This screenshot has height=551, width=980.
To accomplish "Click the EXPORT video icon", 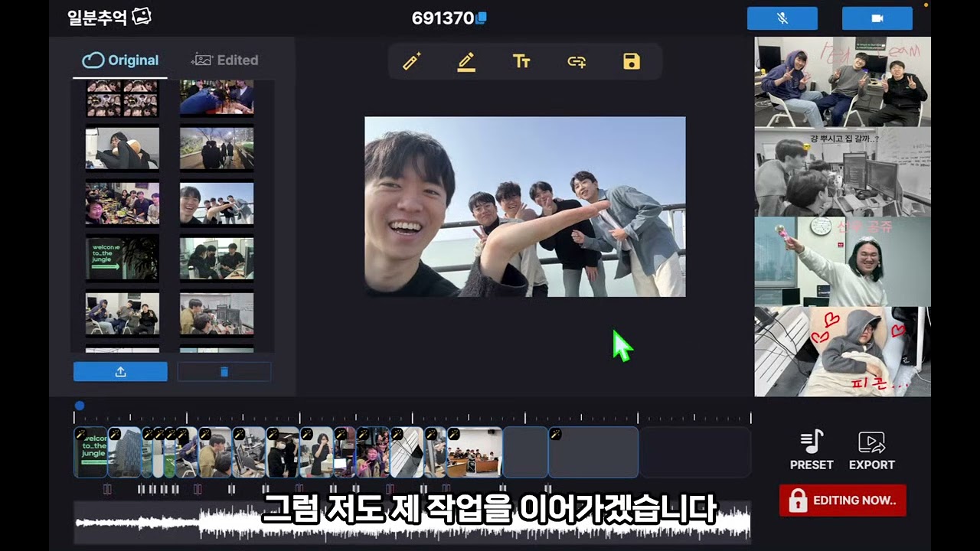I will [x=871, y=450].
